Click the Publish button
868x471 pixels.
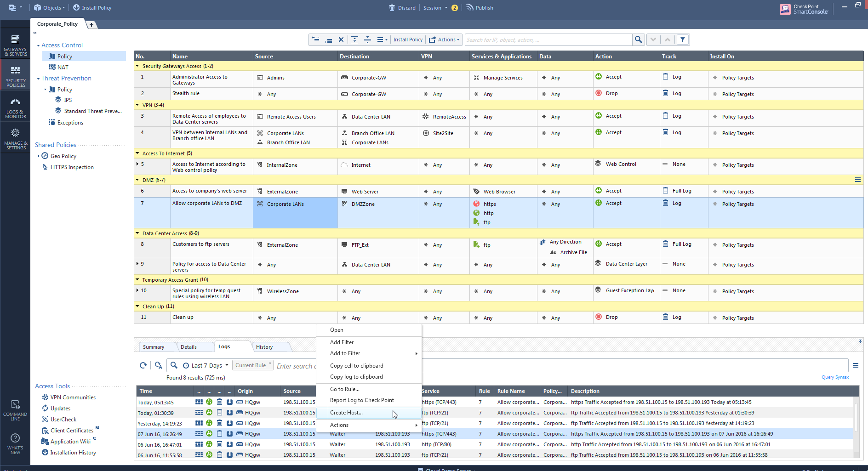480,8
